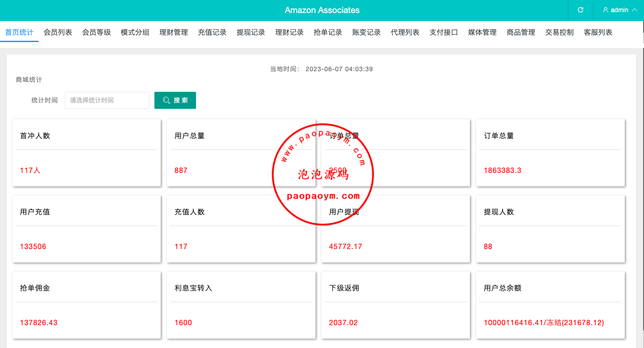Open the 账变记录 tab
This screenshot has height=348, width=644.
366,32
